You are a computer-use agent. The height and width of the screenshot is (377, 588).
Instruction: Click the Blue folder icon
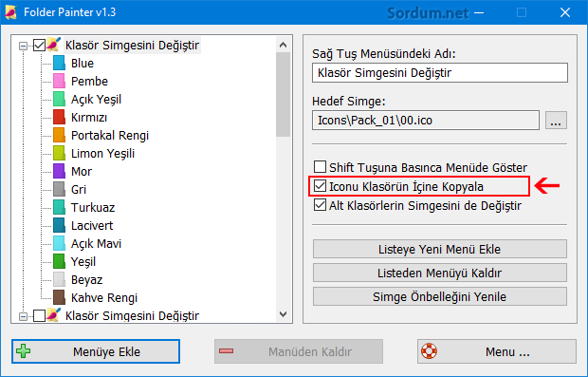59,63
